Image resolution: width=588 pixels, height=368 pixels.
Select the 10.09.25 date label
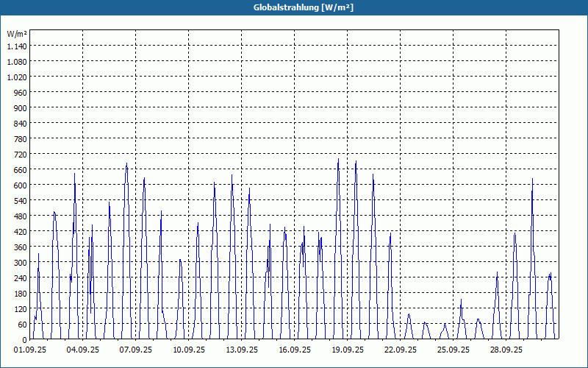coord(189,350)
